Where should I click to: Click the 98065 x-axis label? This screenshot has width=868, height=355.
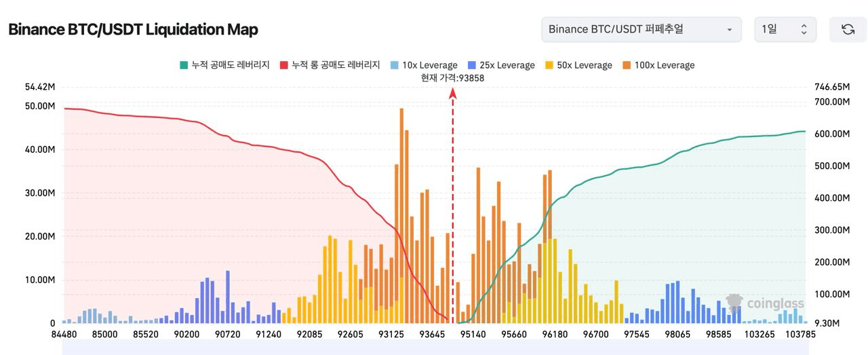tap(677, 334)
